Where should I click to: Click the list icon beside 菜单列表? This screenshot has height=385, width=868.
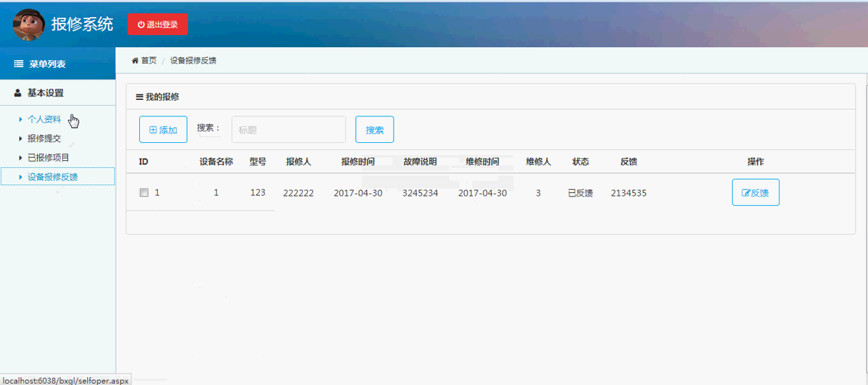19,64
